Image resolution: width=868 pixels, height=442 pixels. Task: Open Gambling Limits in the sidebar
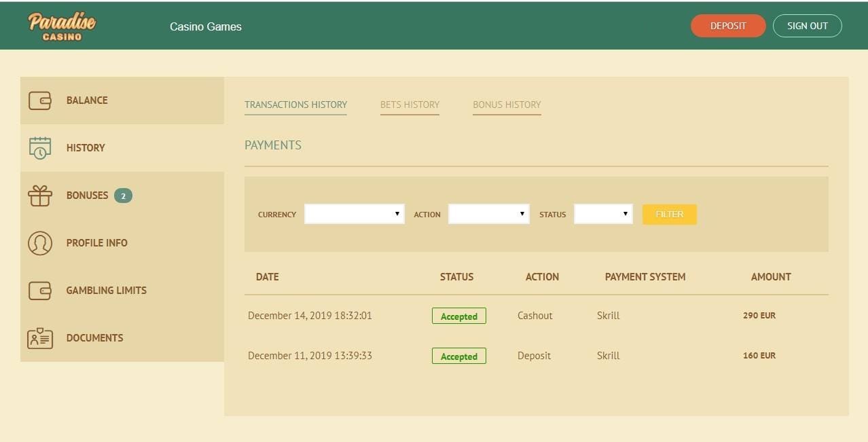pyautogui.click(x=122, y=291)
